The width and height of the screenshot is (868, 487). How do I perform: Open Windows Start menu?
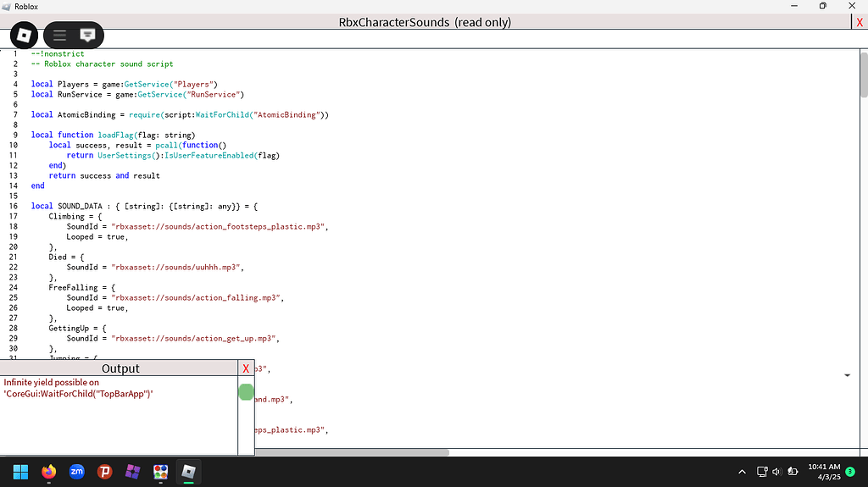tap(20, 472)
